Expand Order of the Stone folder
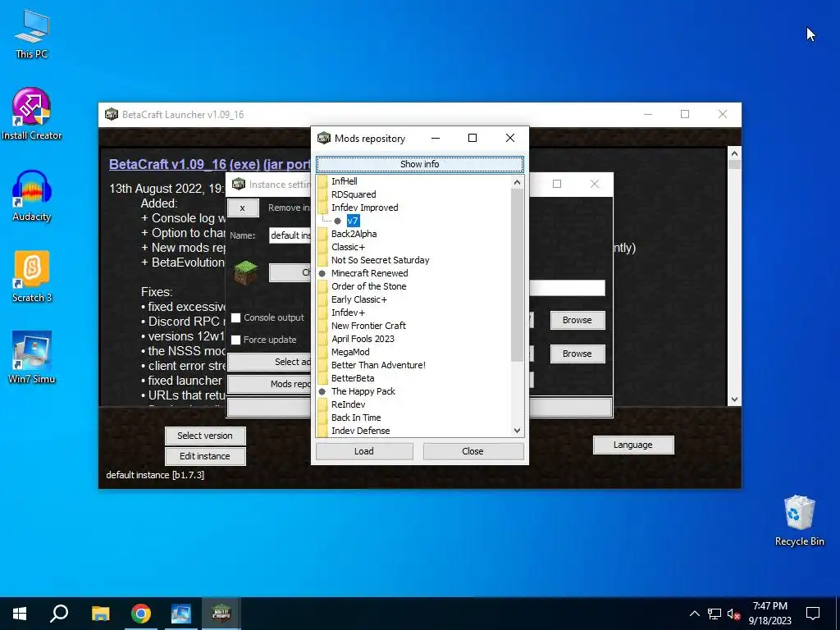The width and height of the screenshot is (840, 630). pyautogui.click(x=322, y=286)
